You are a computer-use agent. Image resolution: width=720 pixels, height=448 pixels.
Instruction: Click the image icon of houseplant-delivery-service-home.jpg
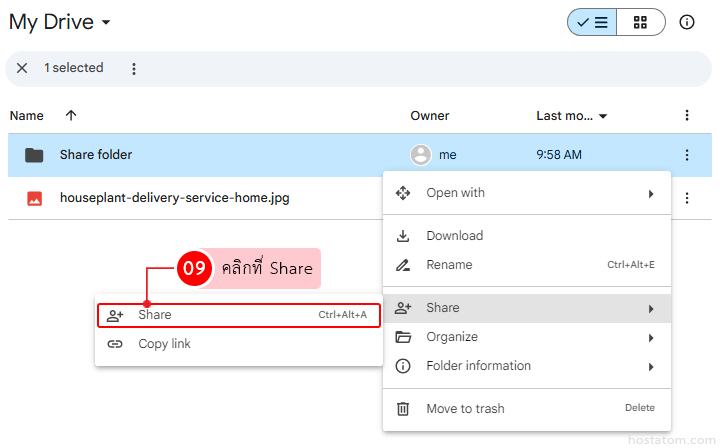coord(34,198)
